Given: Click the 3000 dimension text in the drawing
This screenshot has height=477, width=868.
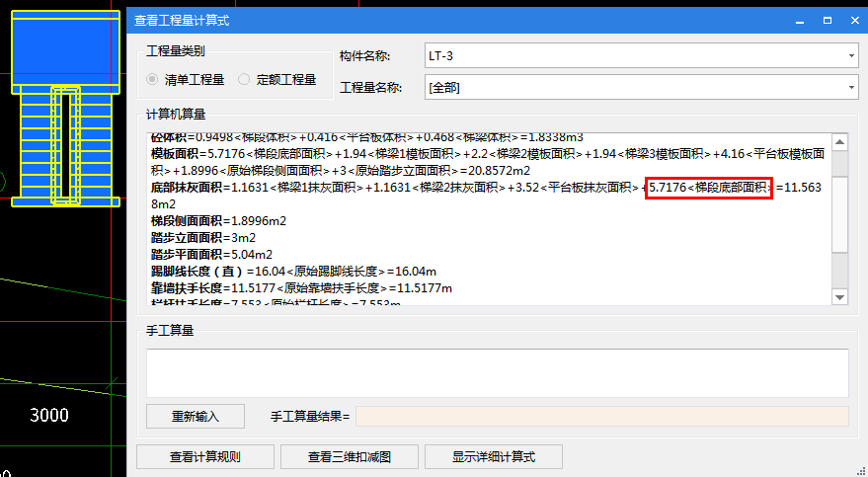Looking at the screenshot, I should point(49,415).
